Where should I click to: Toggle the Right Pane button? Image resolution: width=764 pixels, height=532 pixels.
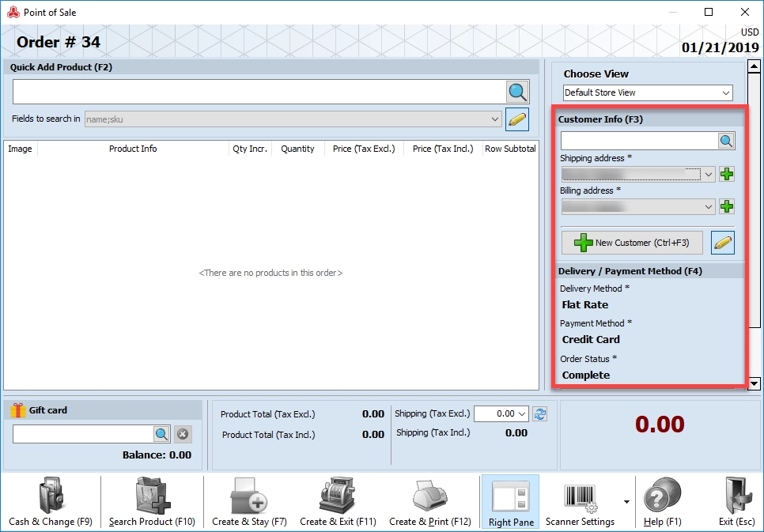click(511, 502)
